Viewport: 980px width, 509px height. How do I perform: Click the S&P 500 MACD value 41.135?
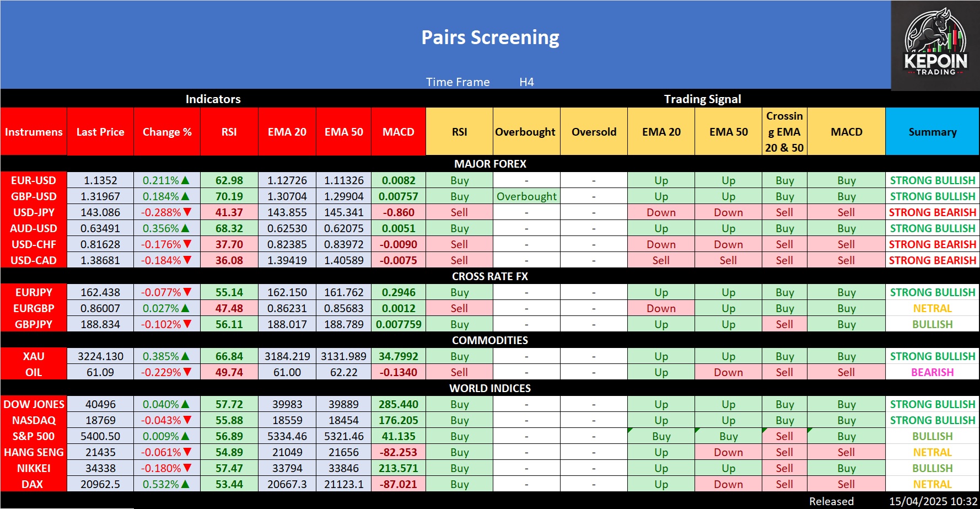coord(399,436)
